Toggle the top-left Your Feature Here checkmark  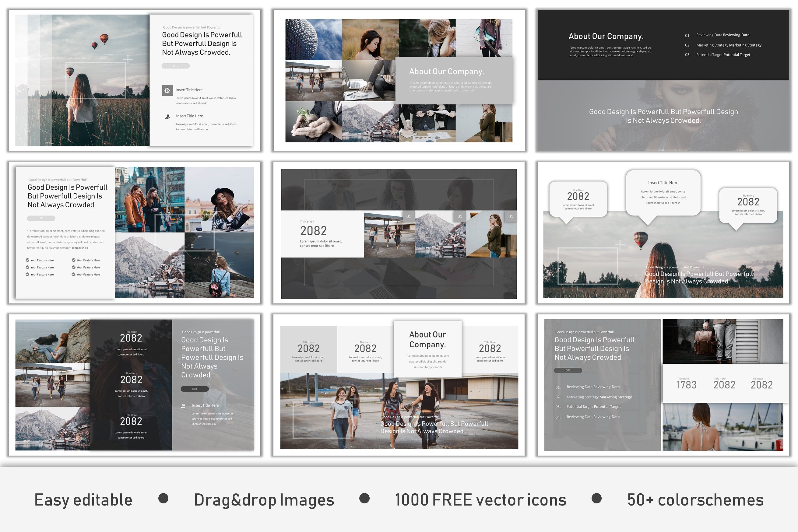pyautogui.click(x=27, y=260)
